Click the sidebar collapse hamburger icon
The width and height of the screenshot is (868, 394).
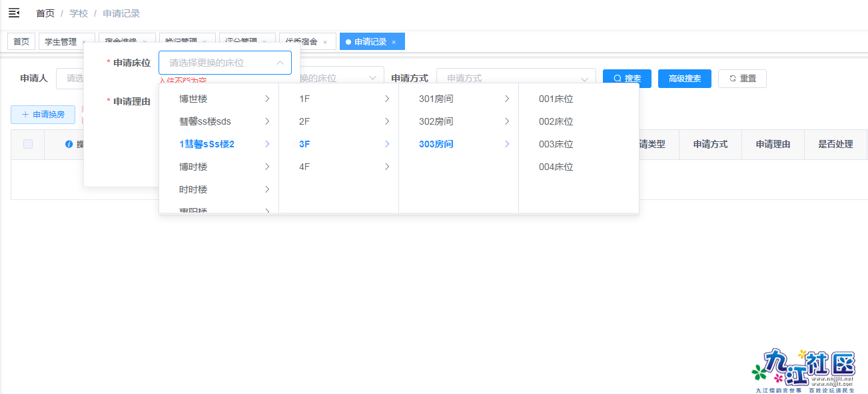(x=13, y=12)
